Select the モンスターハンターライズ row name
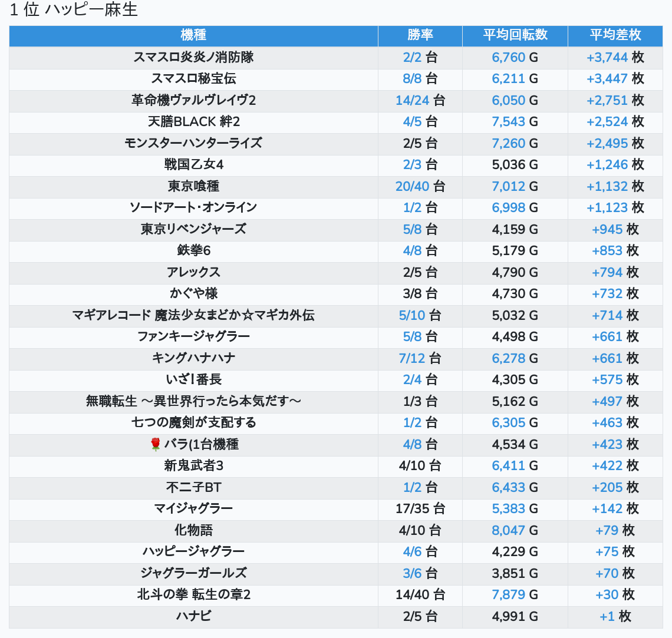Screen dimensions: 672x638 click(x=193, y=143)
